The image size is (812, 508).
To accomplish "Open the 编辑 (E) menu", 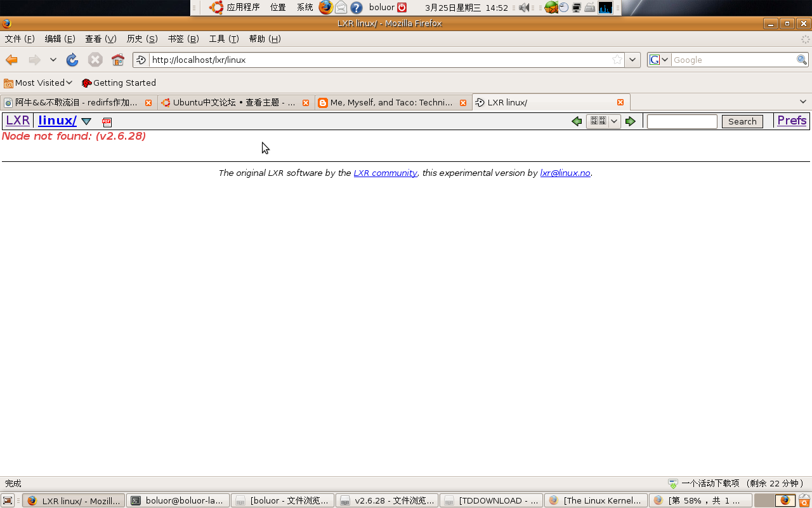I will 60,39.
